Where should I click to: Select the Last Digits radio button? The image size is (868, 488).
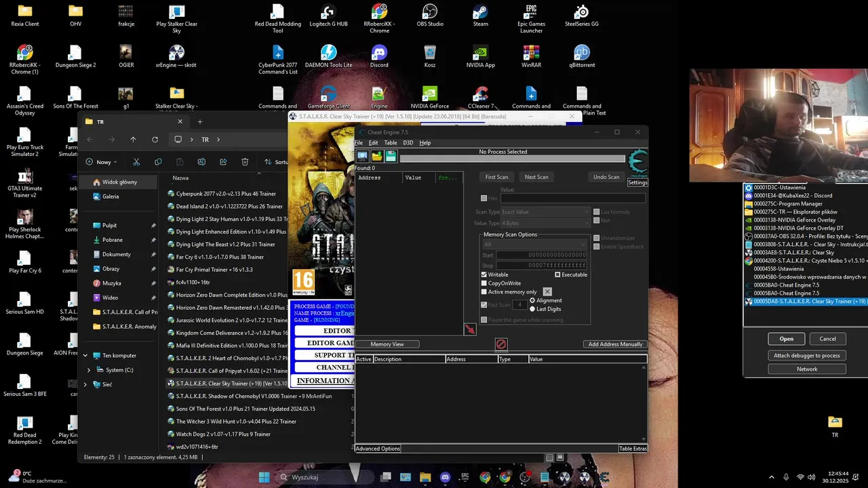pyautogui.click(x=532, y=309)
